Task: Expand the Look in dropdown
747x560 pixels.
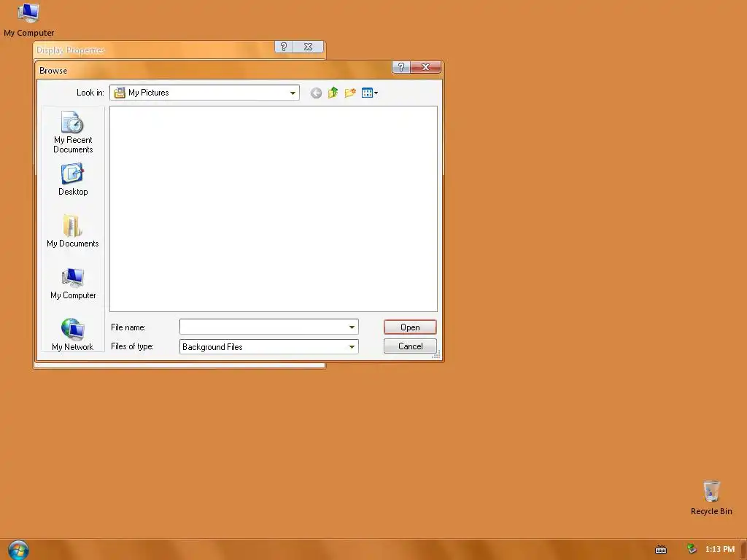Action: click(293, 93)
